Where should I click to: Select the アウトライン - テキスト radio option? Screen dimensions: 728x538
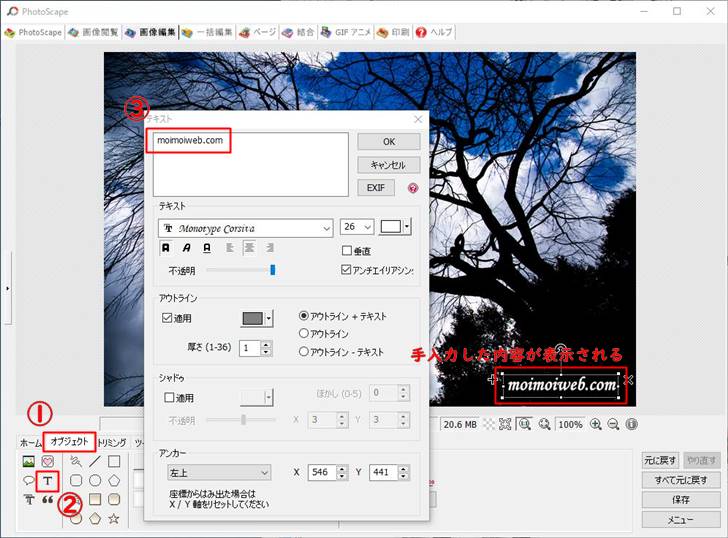pos(304,352)
